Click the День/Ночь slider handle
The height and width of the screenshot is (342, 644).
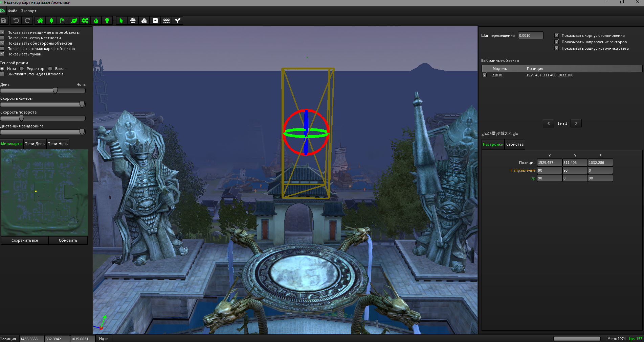tap(55, 90)
